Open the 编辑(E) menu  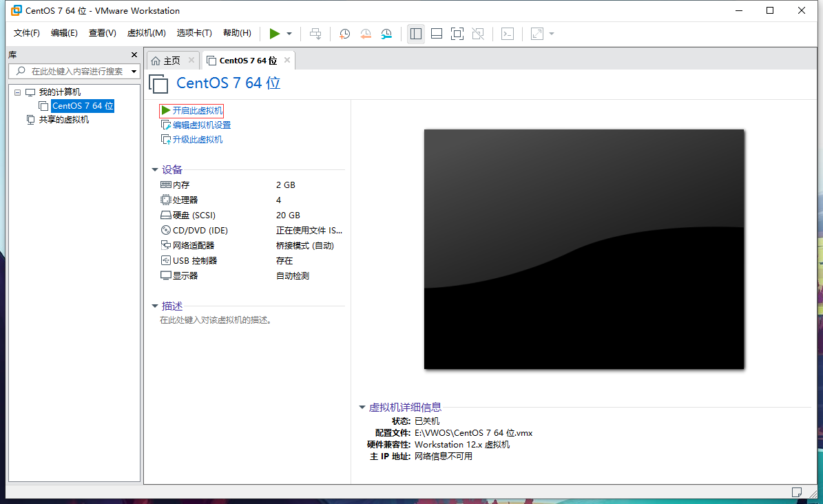tap(64, 33)
